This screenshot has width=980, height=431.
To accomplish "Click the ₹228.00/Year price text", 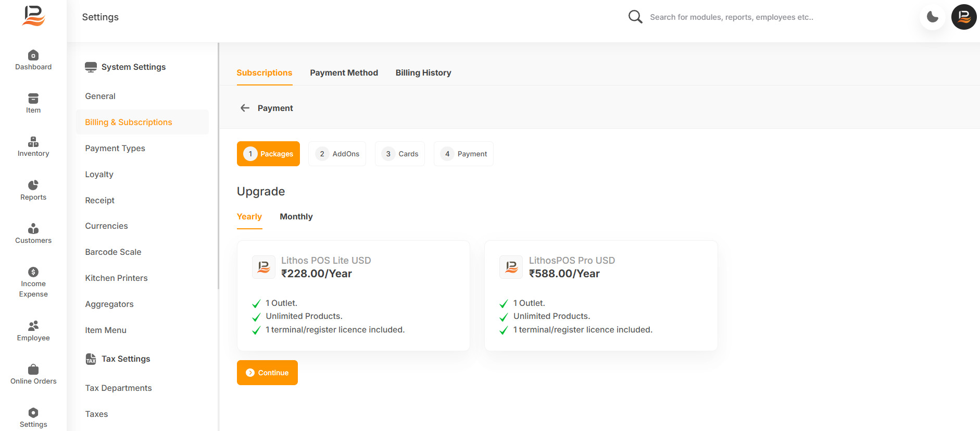I will (317, 274).
